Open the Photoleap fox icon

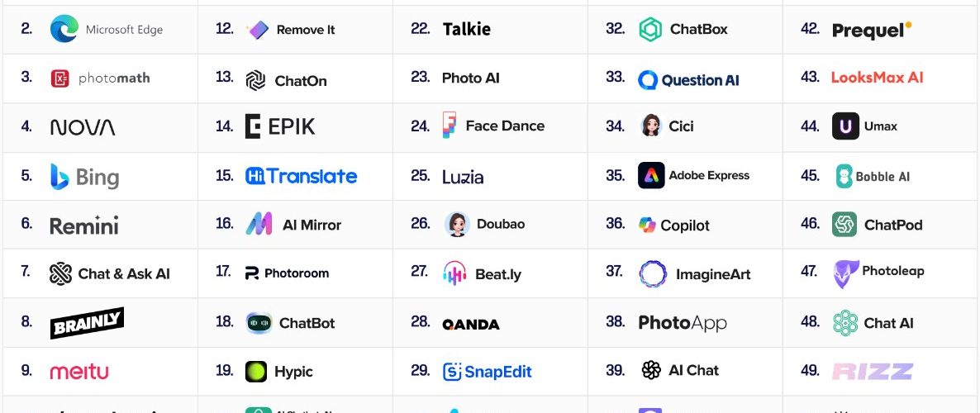(846, 273)
